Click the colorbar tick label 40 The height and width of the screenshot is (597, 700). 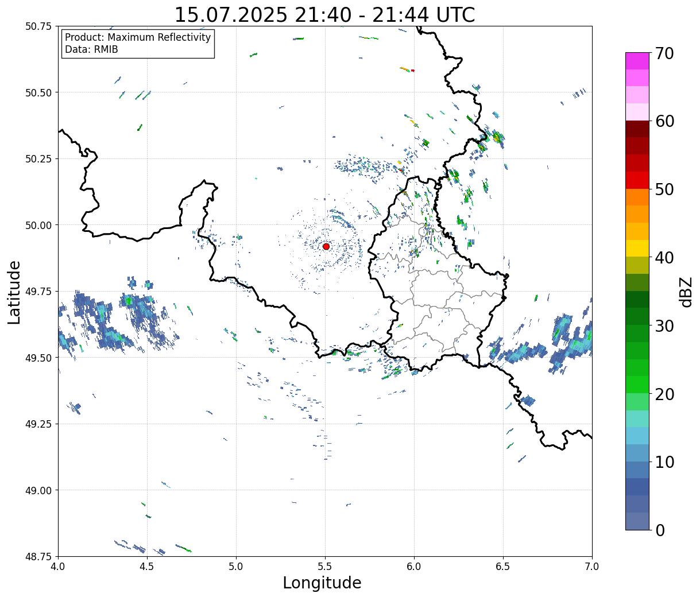664,258
